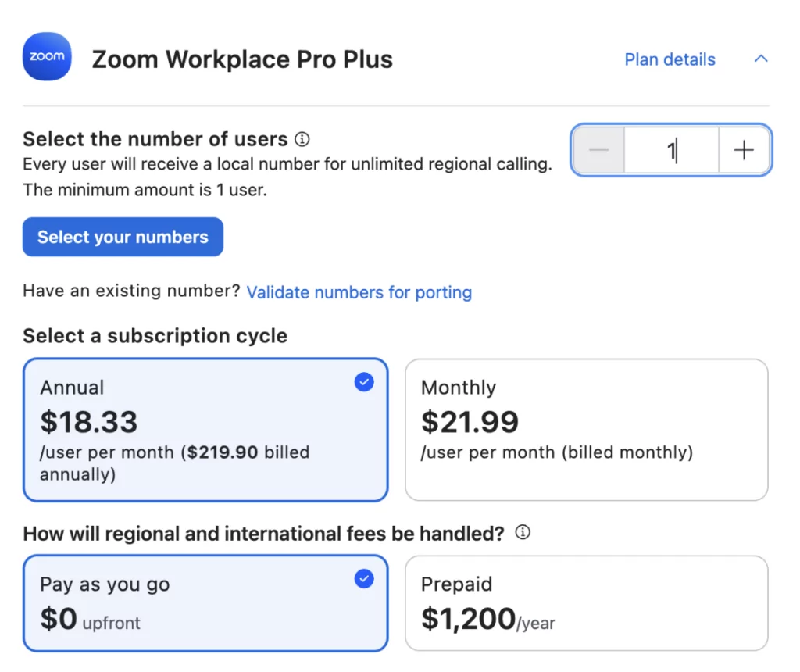
Task: Decrease user count with the minus button
Action: coord(598,150)
